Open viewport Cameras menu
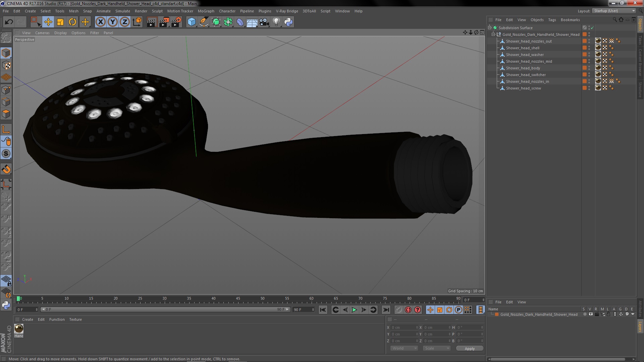This screenshot has height=362, width=644. tap(42, 33)
